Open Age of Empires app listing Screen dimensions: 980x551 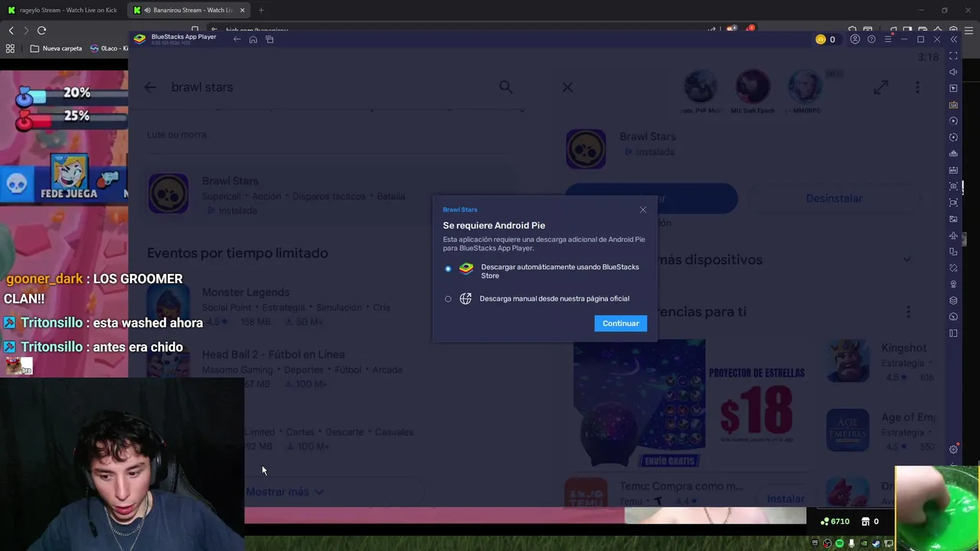[880, 431]
